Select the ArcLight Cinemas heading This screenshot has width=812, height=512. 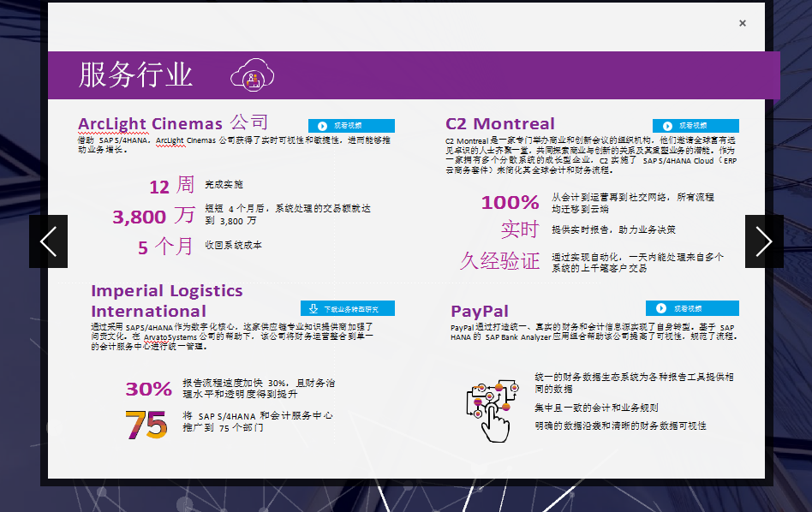[173, 123]
